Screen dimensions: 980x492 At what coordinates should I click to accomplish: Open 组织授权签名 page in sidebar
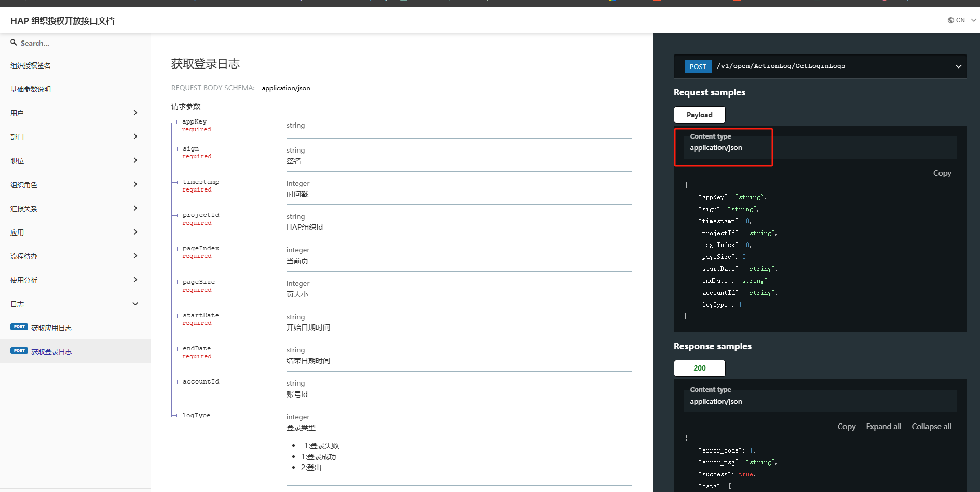[x=31, y=65]
